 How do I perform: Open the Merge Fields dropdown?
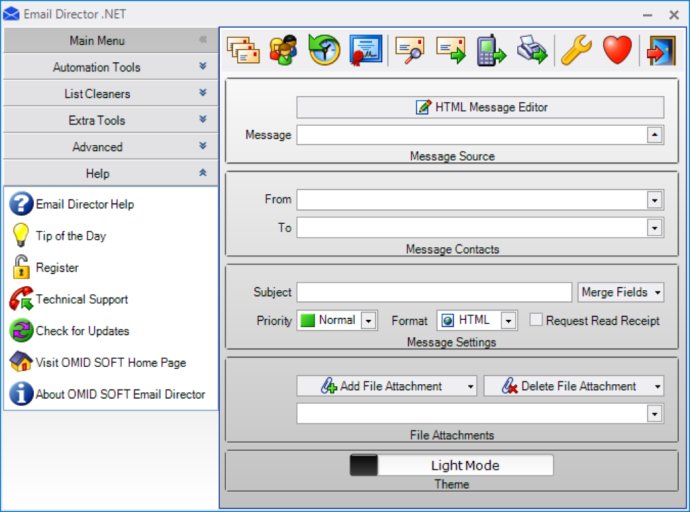point(620,292)
